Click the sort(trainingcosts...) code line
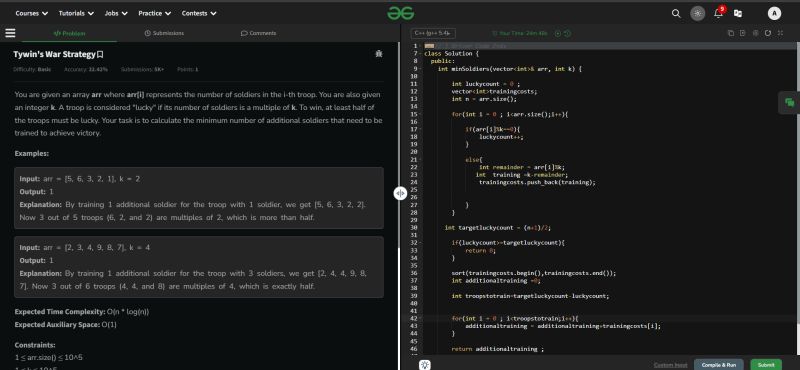This screenshot has width=800, height=370. [534, 273]
